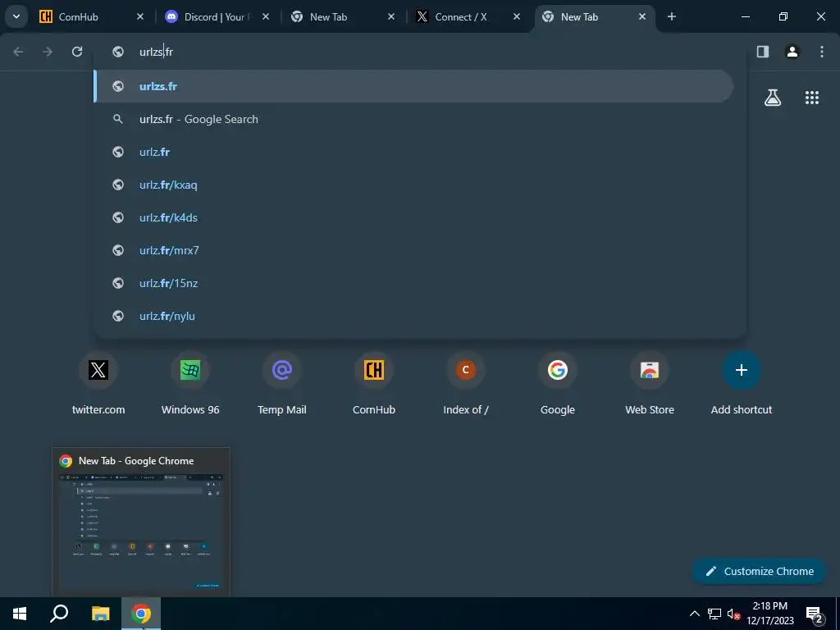
Task: Open the Temp Mail shortcut
Action: point(282,383)
